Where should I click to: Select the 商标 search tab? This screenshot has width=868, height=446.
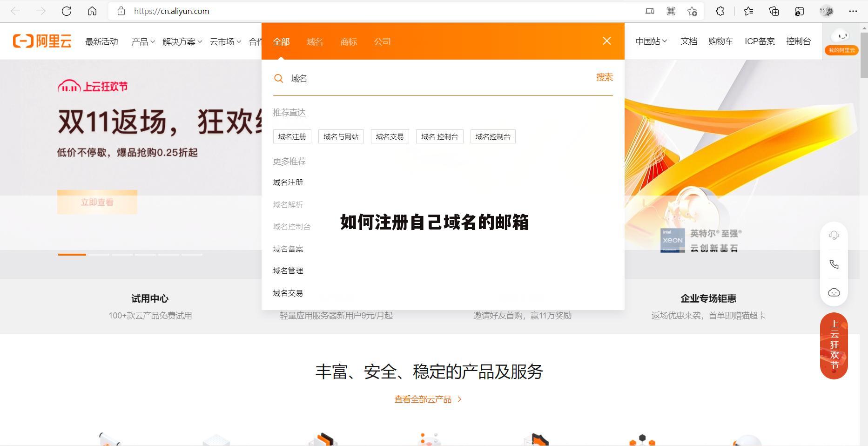(349, 41)
